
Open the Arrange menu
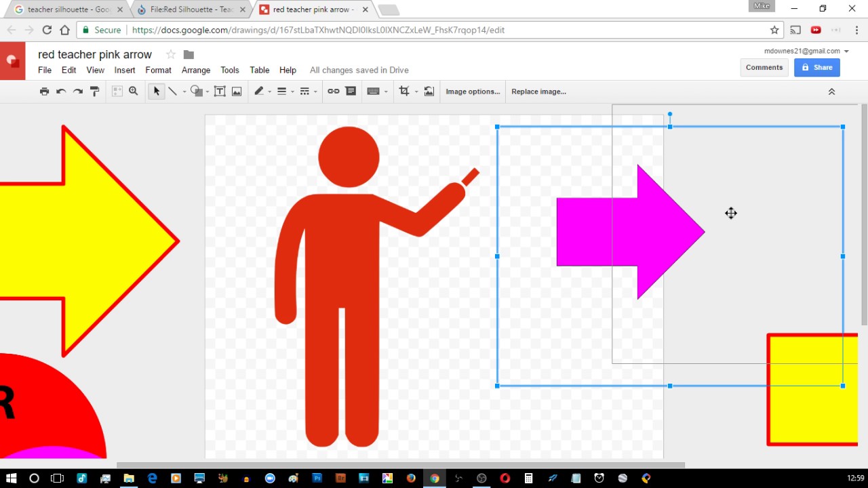tap(196, 70)
